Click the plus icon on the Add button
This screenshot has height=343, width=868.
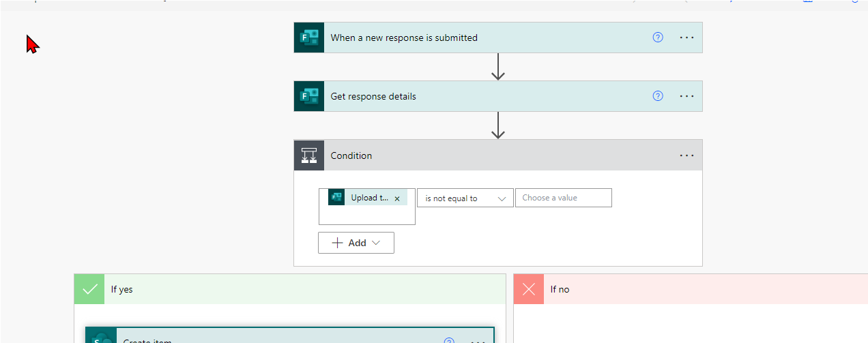337,243
